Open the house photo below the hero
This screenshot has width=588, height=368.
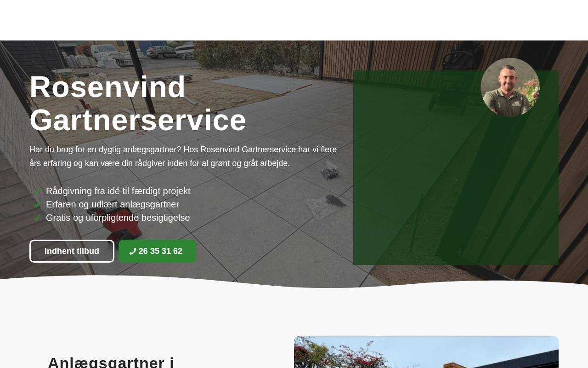(426, 352)
